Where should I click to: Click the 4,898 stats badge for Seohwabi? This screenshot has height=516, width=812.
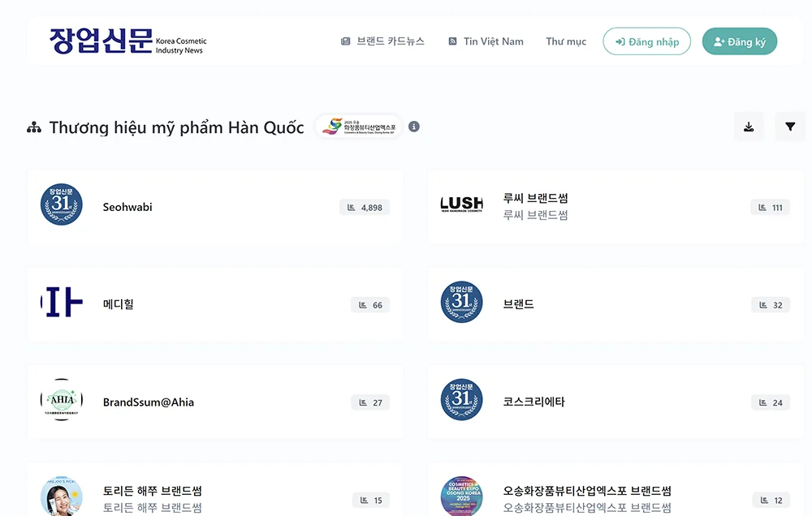tap(365, 208)
